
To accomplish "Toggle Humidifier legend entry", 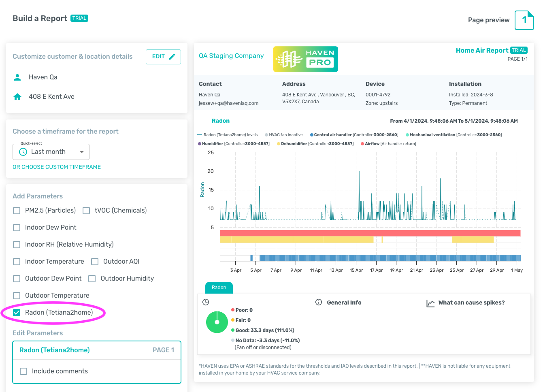I will [234, 144].
